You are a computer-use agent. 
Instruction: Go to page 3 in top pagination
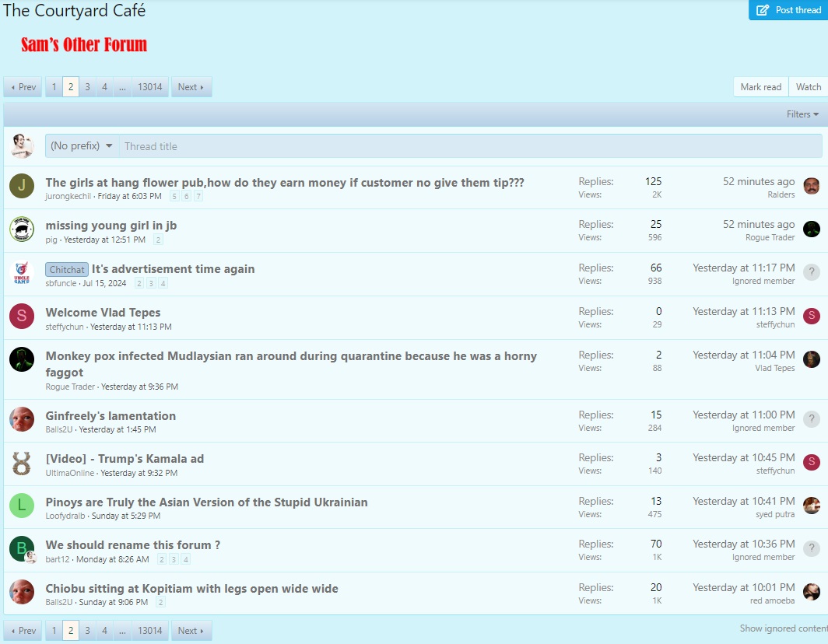tap(87, 87)
